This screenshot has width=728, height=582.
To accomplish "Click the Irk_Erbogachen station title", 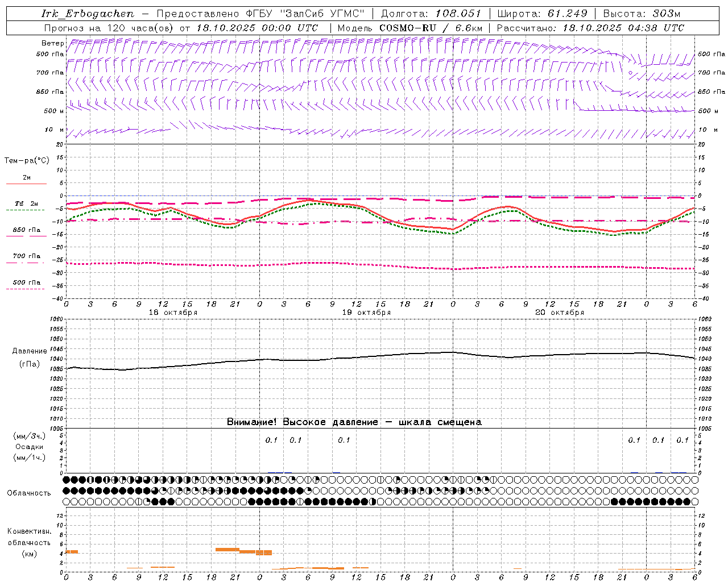I will (88, 14).
